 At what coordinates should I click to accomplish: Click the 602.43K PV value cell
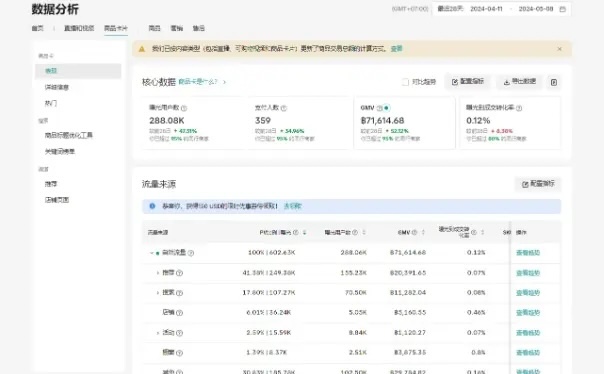[283, 253]
